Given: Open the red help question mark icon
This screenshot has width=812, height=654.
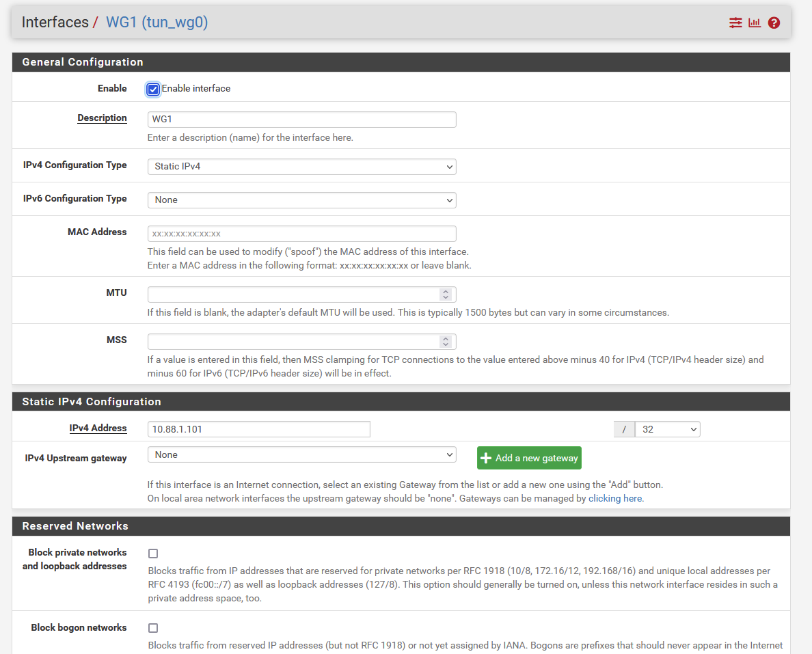Looking at the screenshot, I should tap(774, 23).
